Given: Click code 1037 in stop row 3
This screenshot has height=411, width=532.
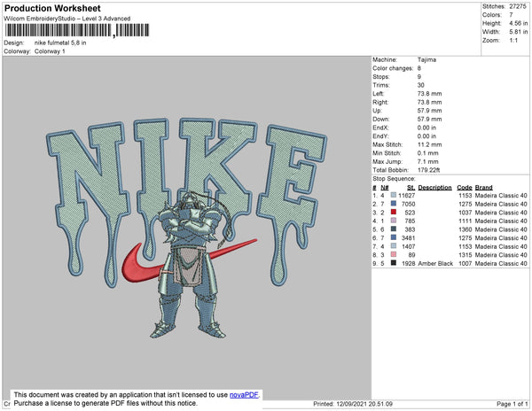Looking at the screenshot, I should [x=465, y=213].
